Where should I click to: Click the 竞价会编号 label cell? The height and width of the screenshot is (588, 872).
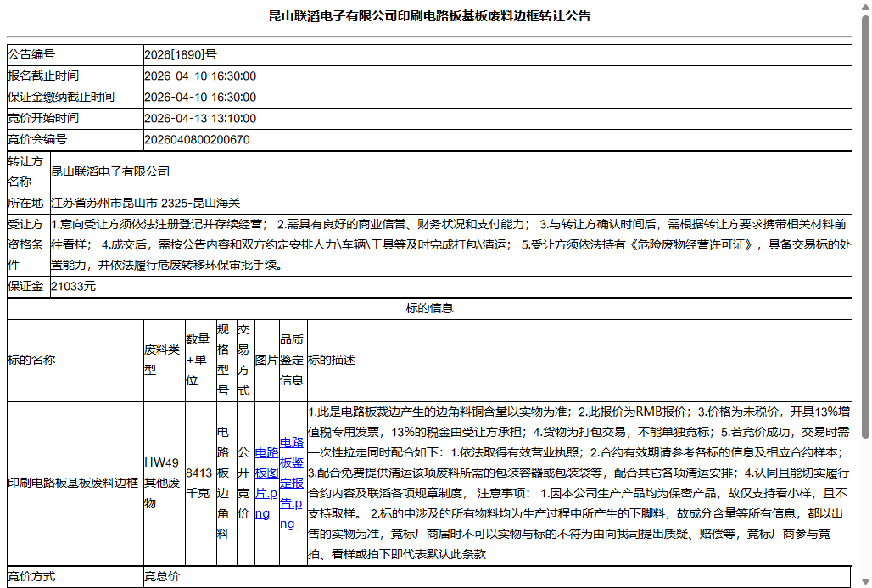75,139
